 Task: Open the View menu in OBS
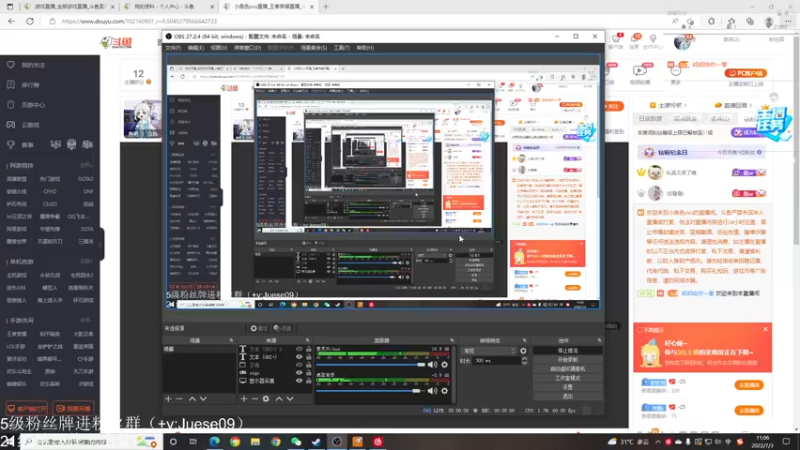tap(219, 48)
